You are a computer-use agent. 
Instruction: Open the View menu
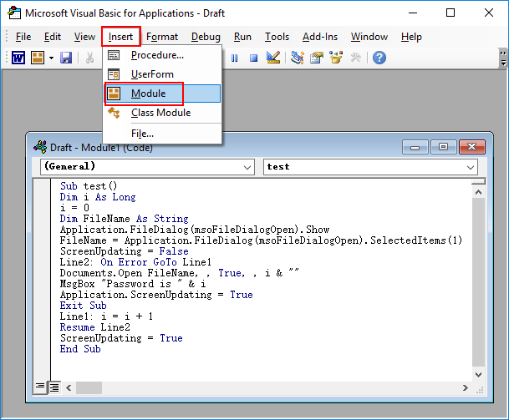[x=84, y=37]
